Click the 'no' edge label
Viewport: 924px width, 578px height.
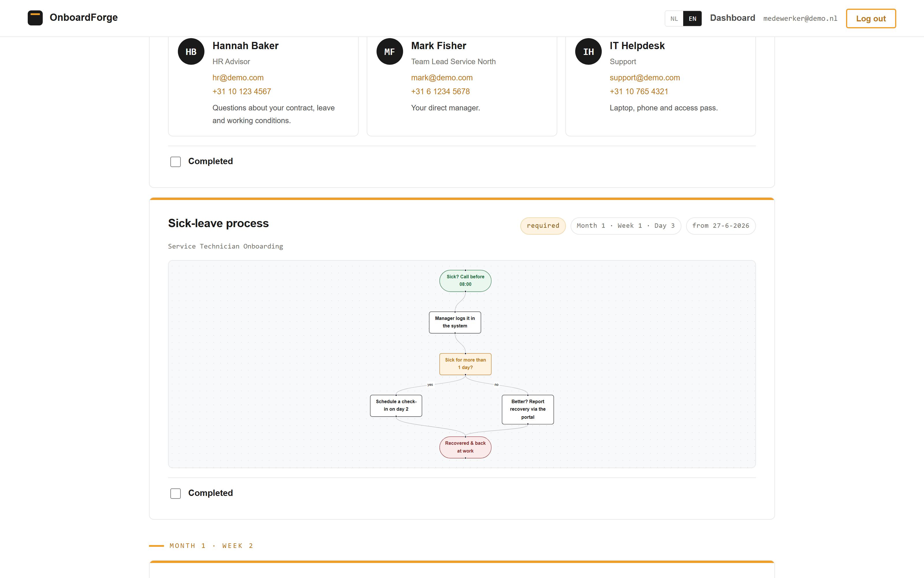tap(496, 385)
